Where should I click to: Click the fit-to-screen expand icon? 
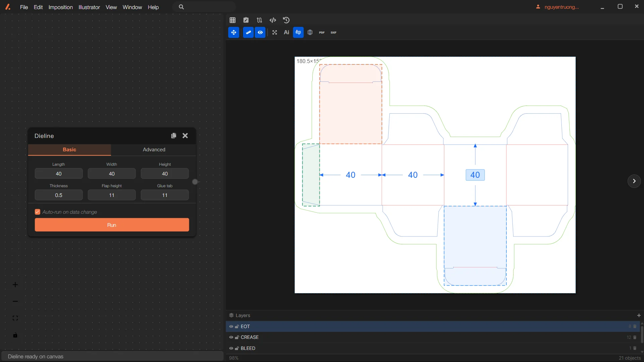[x=275, y=33]
